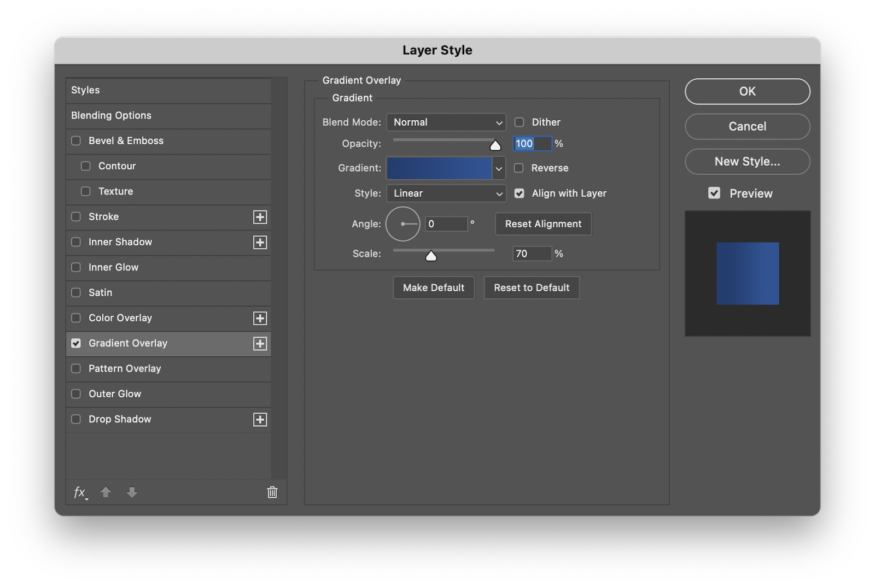The image size is (875, 588).
Task: Enable Inner Shadow checkbox
Action: click(76, 242)
